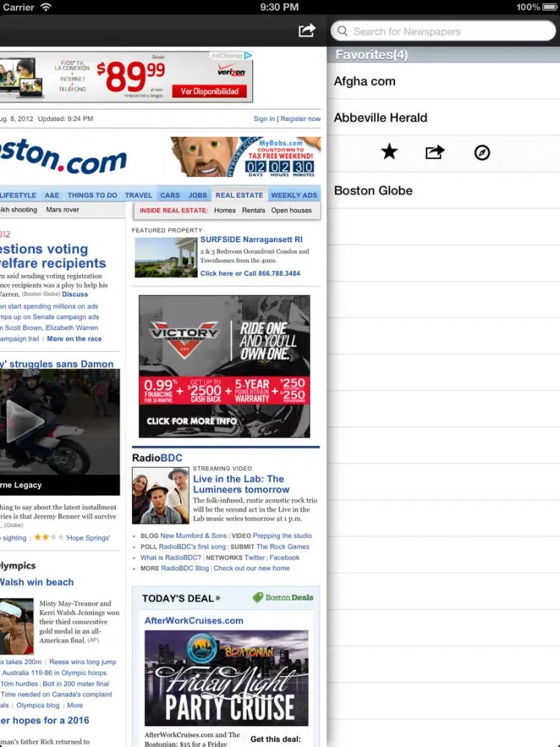Switch to THINGS TO DO tab
The image size is (560, 747).
click(x=93, y=195)
